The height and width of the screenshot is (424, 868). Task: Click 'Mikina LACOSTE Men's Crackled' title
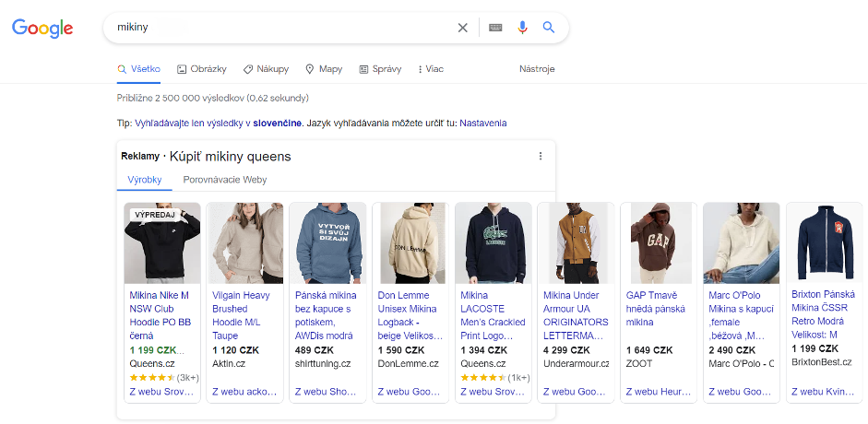[493, 315]
